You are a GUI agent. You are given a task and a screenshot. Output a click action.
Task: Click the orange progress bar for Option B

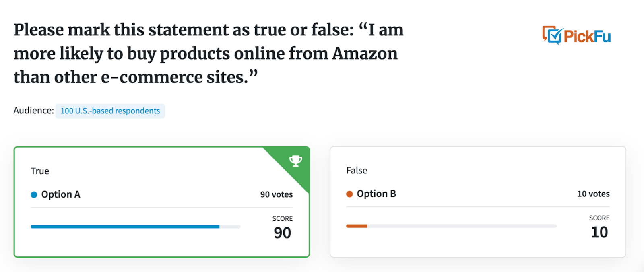coord(357,226)
